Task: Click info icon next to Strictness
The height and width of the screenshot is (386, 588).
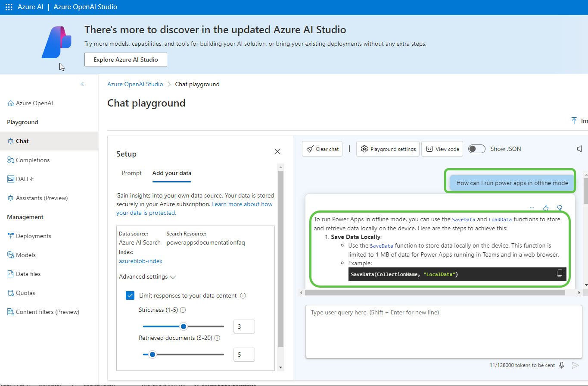Action: (183, 310)
